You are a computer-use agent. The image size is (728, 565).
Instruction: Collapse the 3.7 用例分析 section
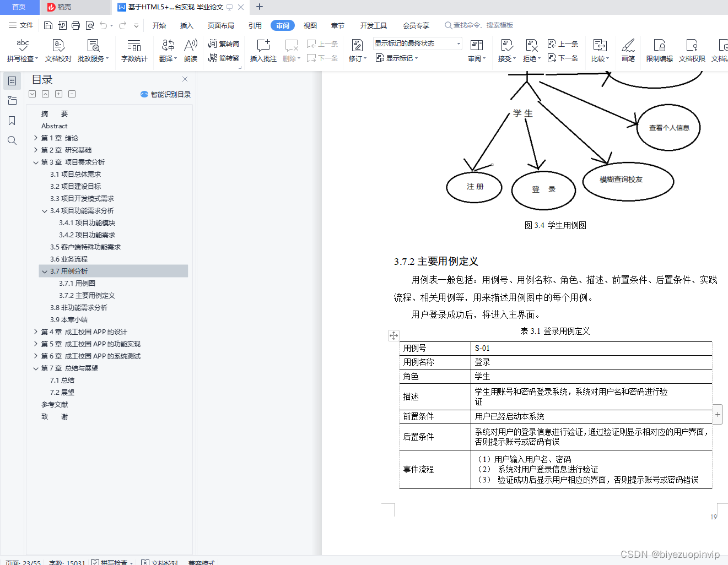pos(45,271)
